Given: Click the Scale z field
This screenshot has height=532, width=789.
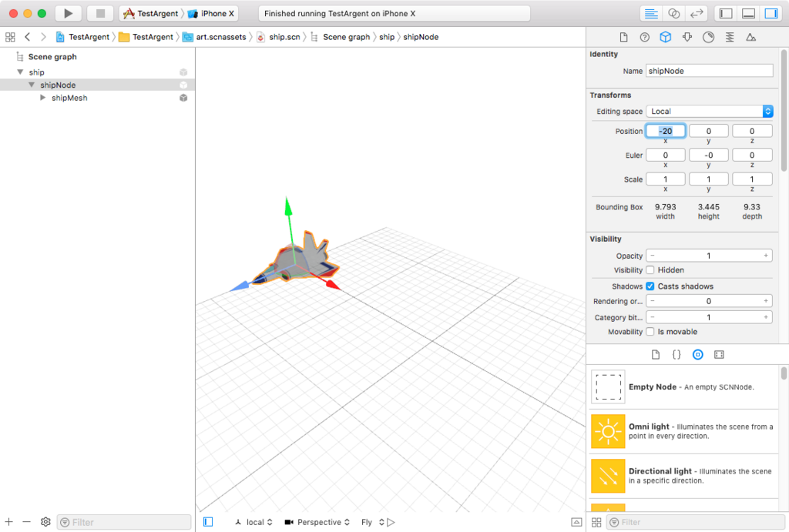Looking at the screenshot, I should point(752,179).
